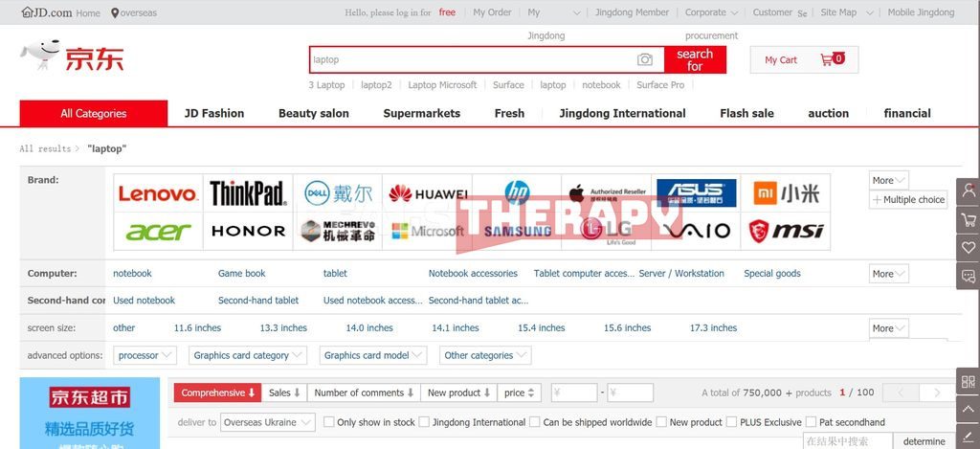Filter by VAIO brand logo
Image resolution: width=980 pixels, height=449 pixels.
tap(697, 232)
